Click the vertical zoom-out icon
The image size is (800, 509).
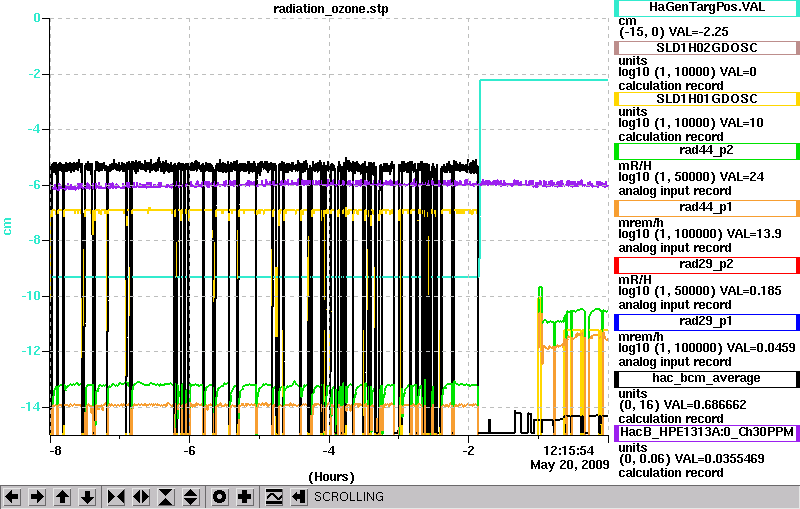(x=191, y=496)
